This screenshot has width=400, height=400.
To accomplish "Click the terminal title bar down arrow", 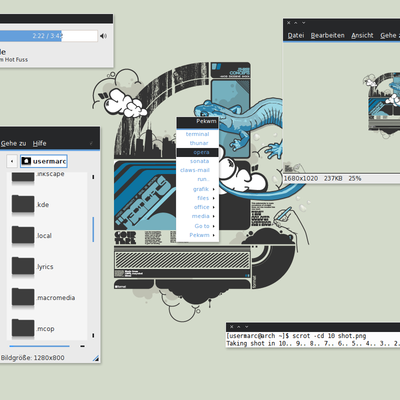I will coord(246,327).
